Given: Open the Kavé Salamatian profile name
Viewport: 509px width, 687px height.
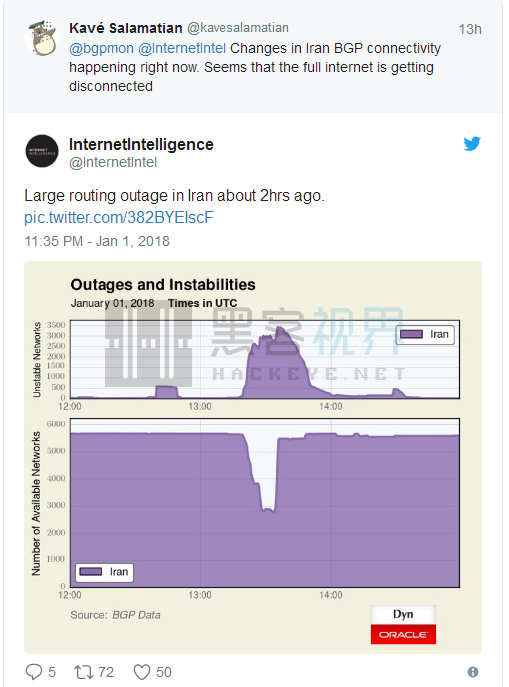Looking at the screenshot, I should pos(126,28).
